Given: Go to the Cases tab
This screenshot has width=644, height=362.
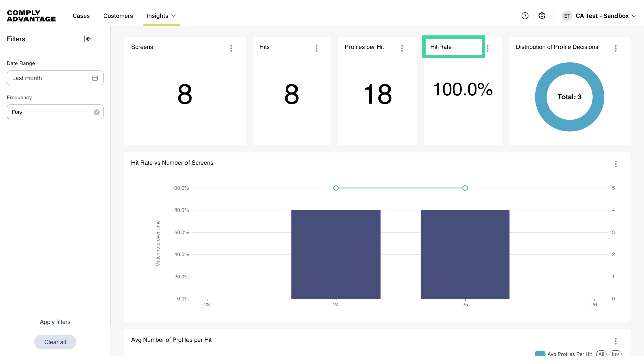Looking at the screenshot, I should [x=81, y=16].
